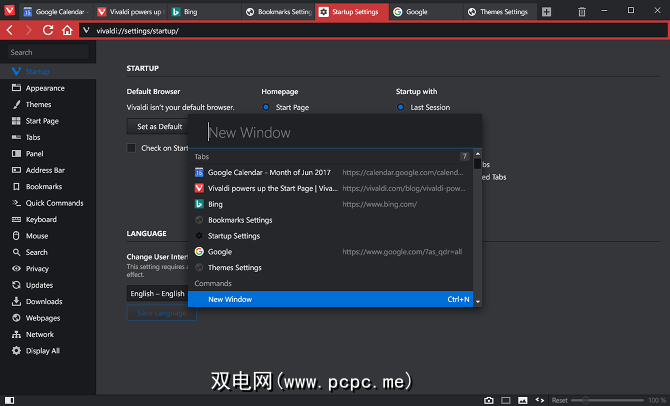This screenshot has width=670, height=406.
Task: Enable Check on Startup checkbox
Action: pyautogui.click(x=131, y=148)
